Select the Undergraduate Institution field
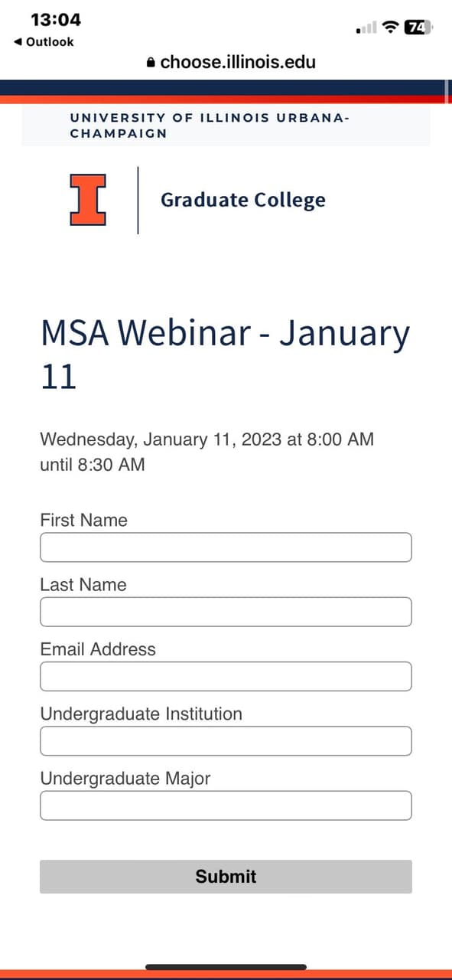Screen dimensions: 452x980 [226, 740]
